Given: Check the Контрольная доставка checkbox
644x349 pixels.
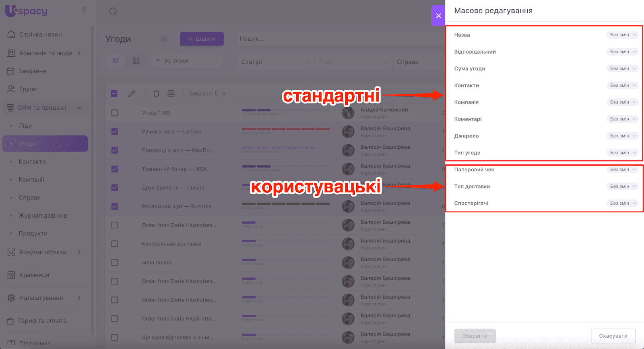Looking at the screenshot, I should point(115,244).
